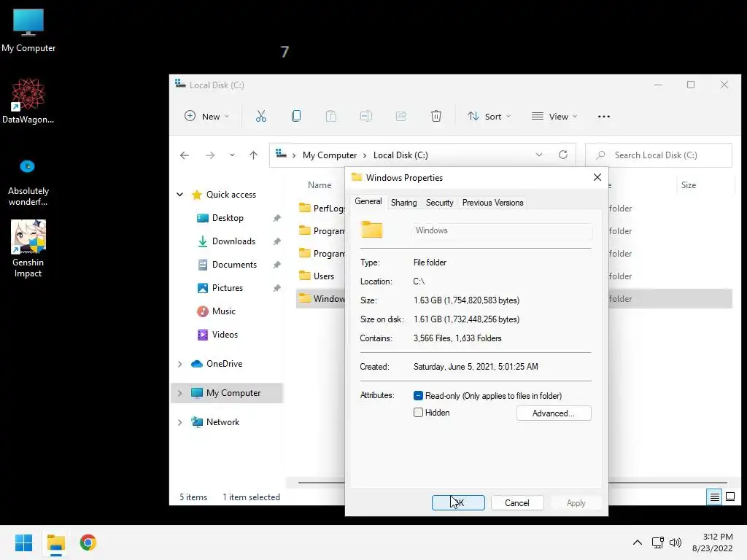The height and width of the screenshot is (560, 747).
Task: Click the Size column header
Action: (x=689, y=185)
